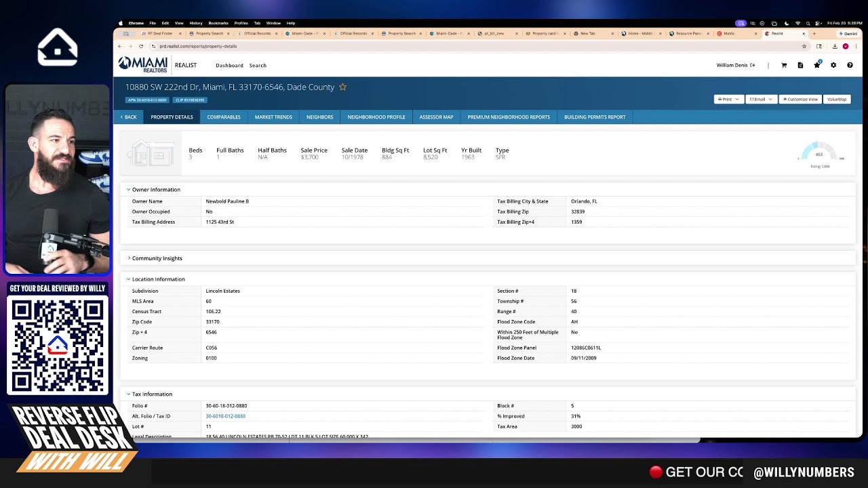This screenshot has height=488, width=868.
Task: Switch to the Assessor Map tab
Action: pos(436,117)
